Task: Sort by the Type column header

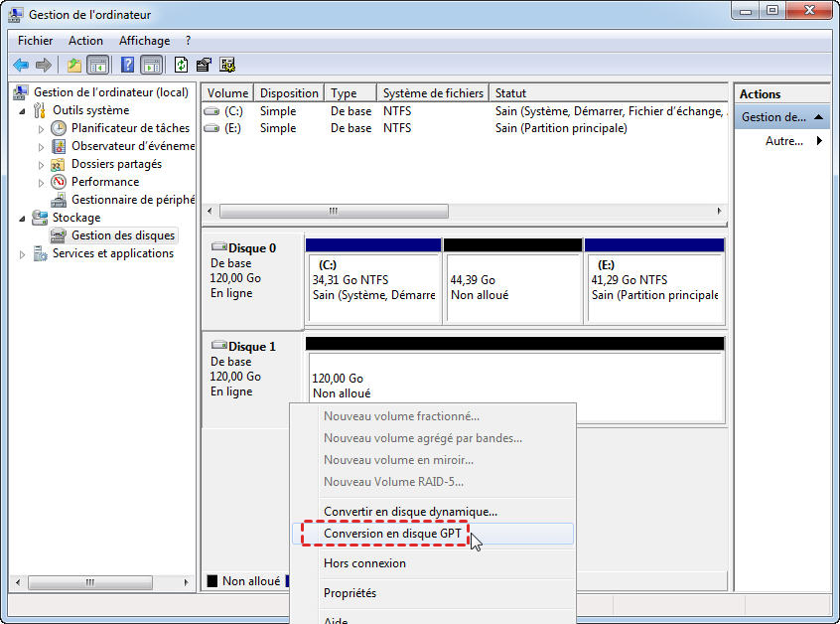Action: click(x=350, y=93)
